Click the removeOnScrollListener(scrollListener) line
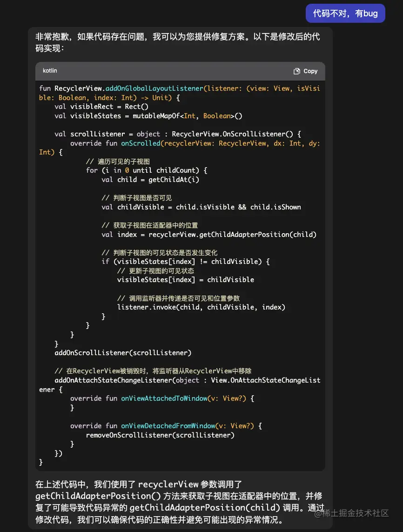403x532 pixels. (x=160, y=435)
